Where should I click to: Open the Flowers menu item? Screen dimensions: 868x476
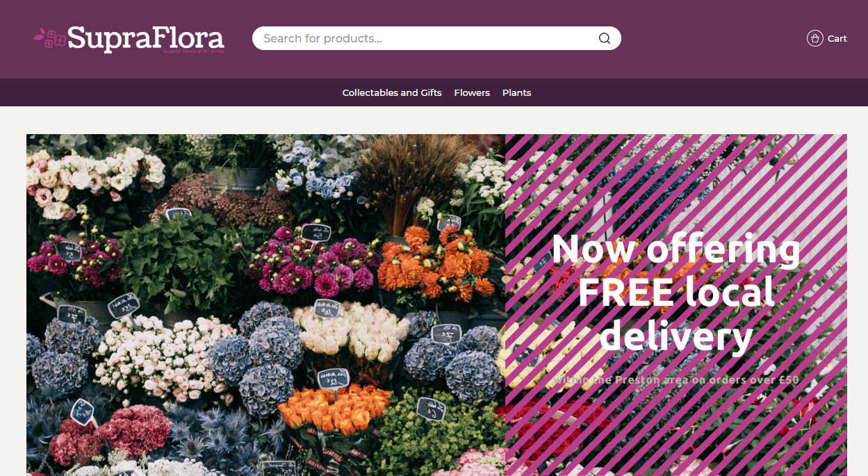pyautogui.click(x=472, y=92)
